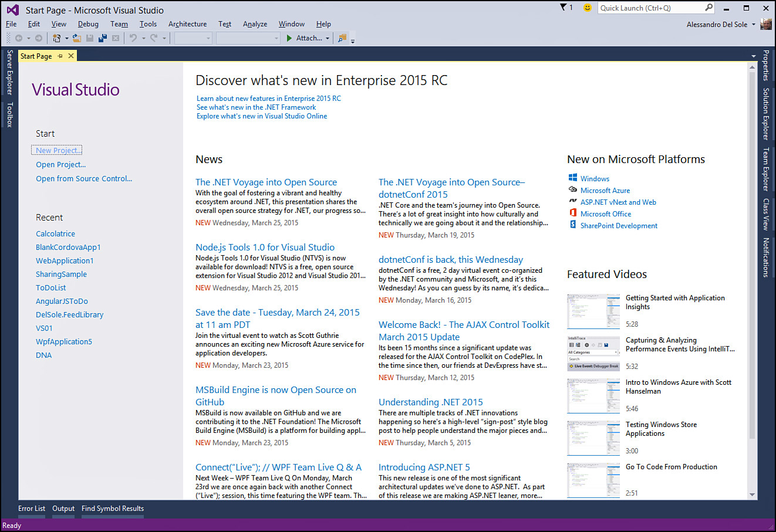Click the Visual Studio logo in title bar
The width and height of the screenshot is (776, 532).
click(12, 9)
